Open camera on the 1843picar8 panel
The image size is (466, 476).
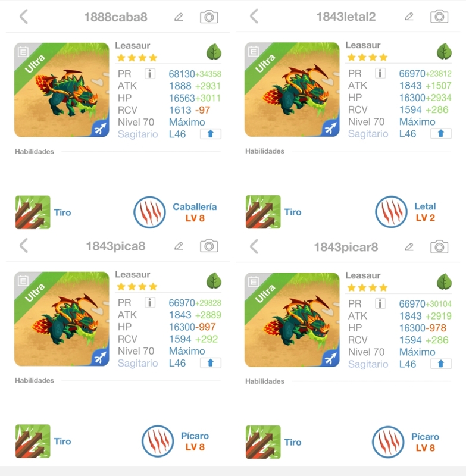tap(439, 247)
